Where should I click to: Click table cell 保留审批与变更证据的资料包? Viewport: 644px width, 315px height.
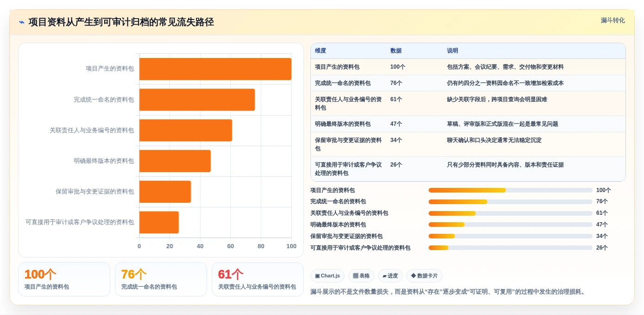[348, 144]
